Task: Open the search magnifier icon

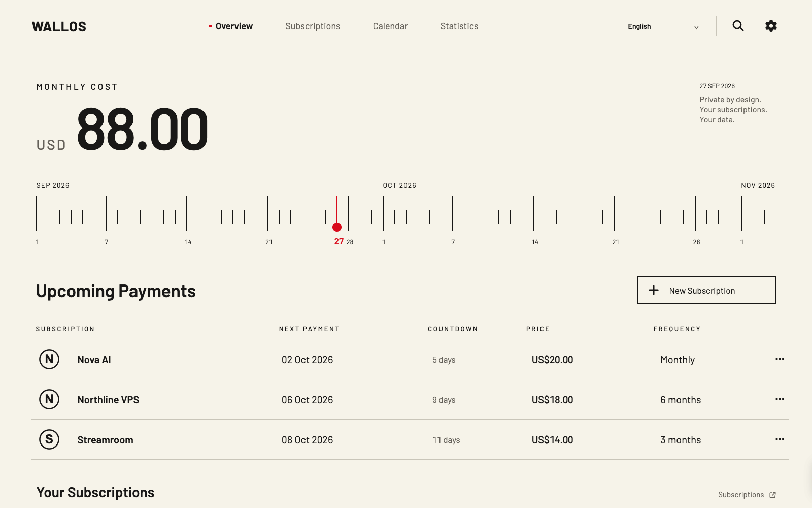Action: click(x=738, y=26)
